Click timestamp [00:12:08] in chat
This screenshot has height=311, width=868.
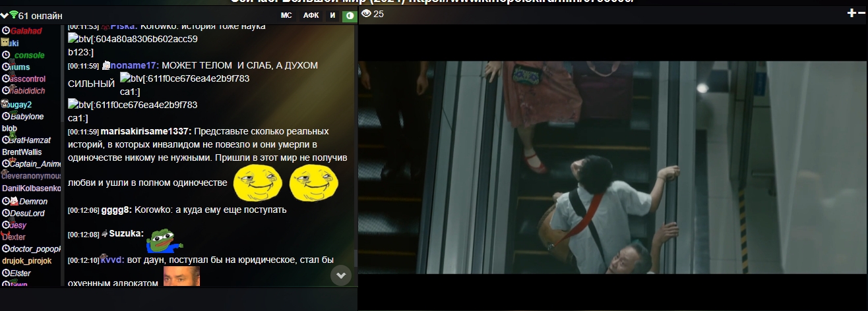84,235
